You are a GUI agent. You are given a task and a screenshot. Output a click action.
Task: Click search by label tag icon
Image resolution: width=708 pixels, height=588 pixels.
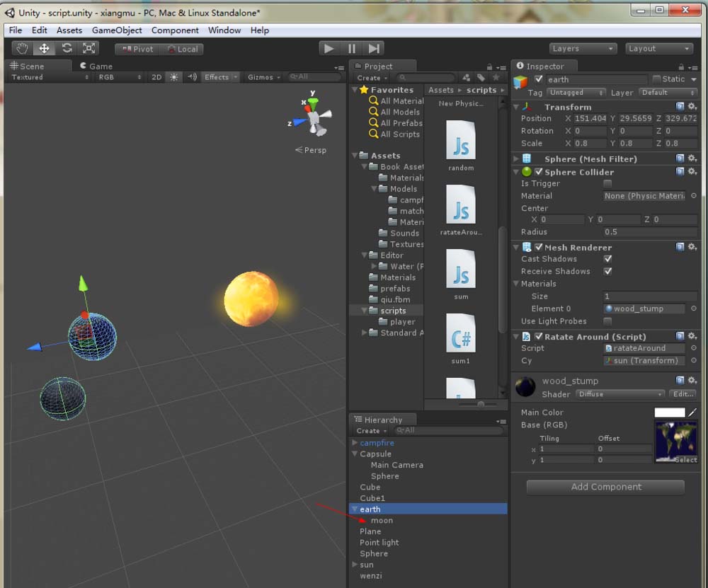[x=481, y=78]
